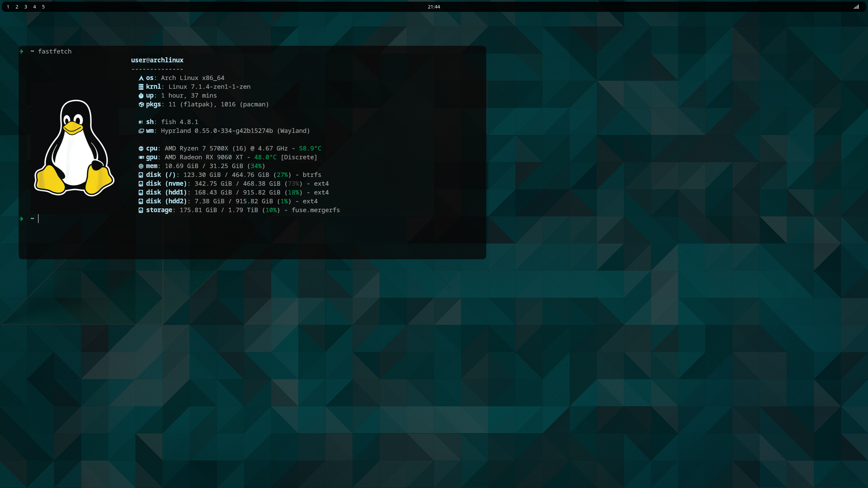
Task: Click the hdd1 usage '168.43 GiB / 915.82 GiB'
Action: (x=237, y=192)
